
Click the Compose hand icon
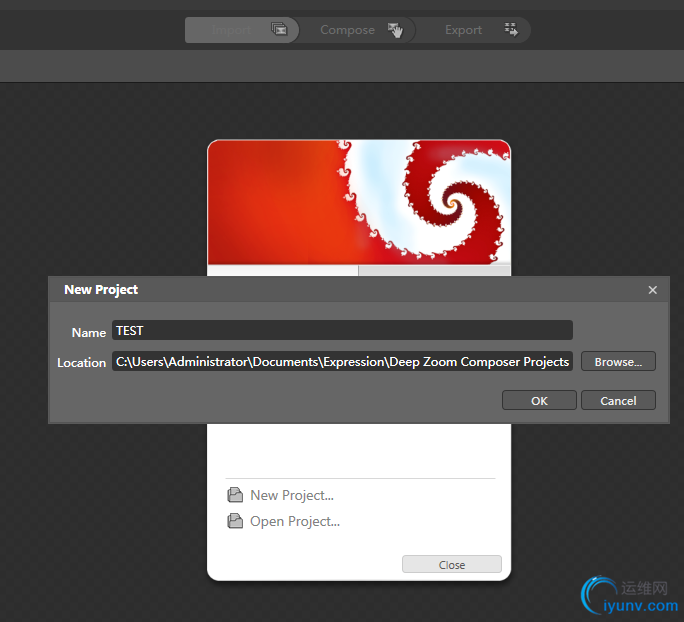395,30
